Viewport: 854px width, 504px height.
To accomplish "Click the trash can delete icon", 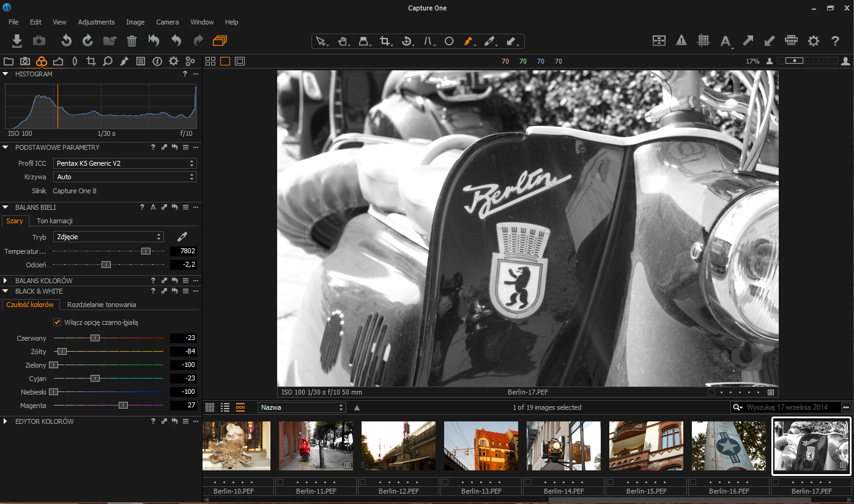I will (132, 41).
